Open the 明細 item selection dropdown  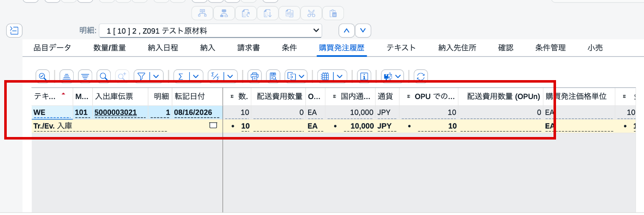click(210, 31)
